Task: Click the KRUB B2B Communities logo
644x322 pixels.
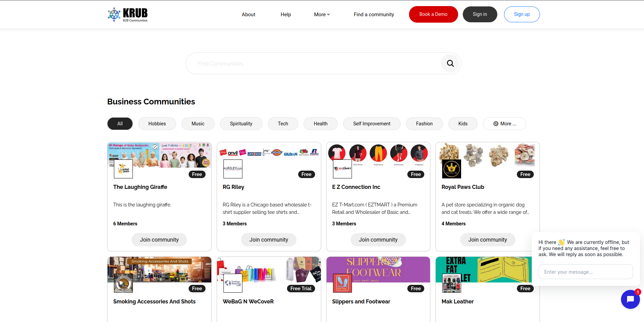Action: tap(128, 15)
